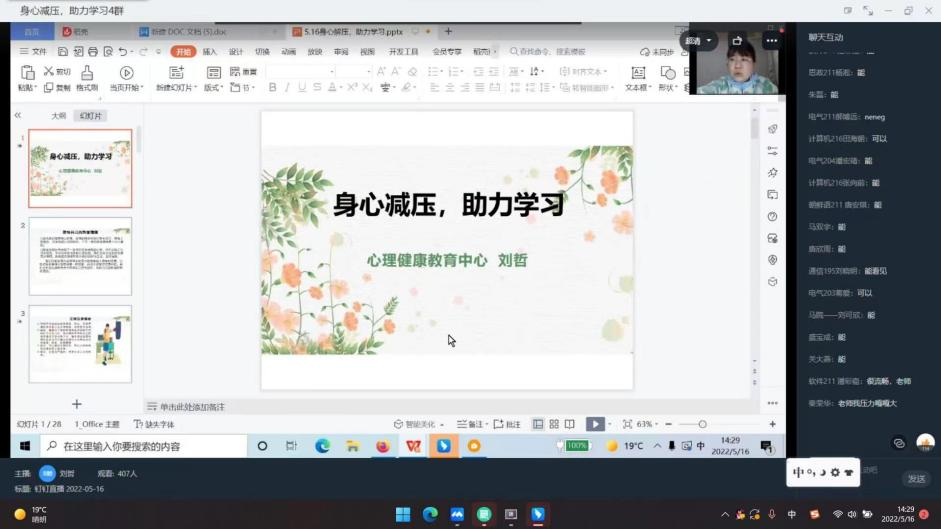
Task: Click the Redo arrow icon
Action: (143, 52)
